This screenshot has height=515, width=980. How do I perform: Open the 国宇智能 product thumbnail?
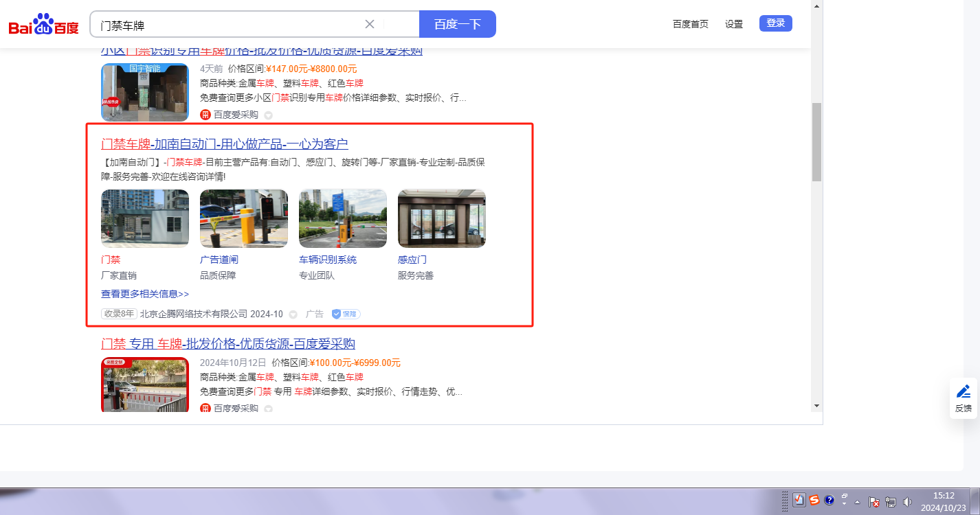145,92
